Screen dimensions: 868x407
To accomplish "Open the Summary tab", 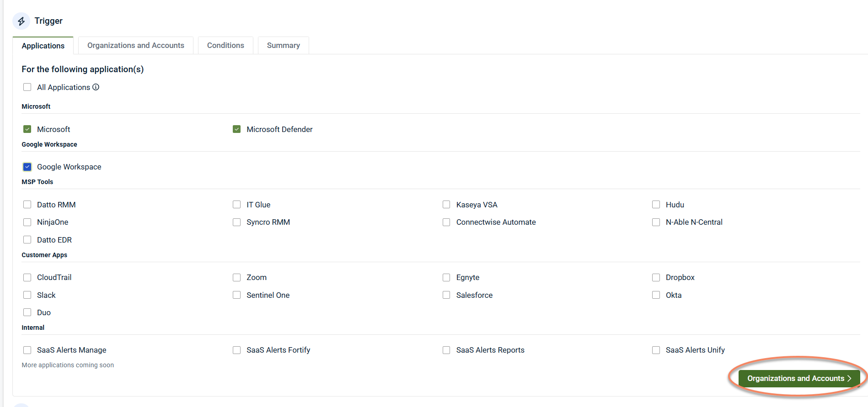I will 283,45.
